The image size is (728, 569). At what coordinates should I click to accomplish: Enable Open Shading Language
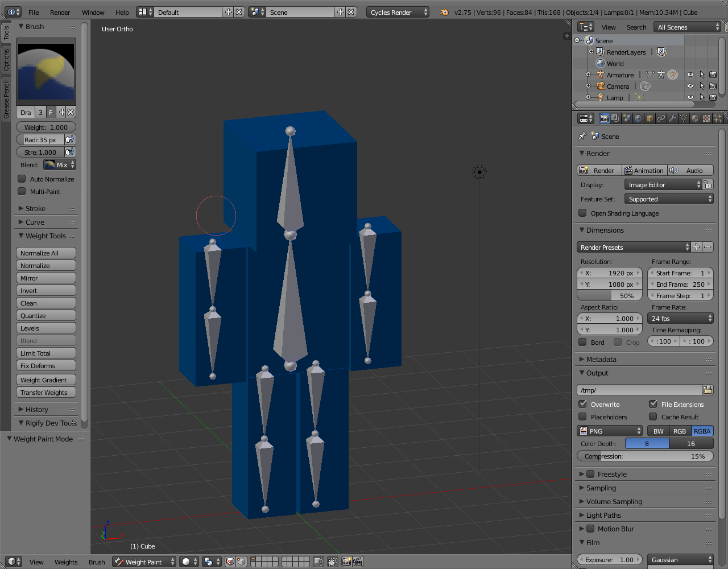point(582,213)
